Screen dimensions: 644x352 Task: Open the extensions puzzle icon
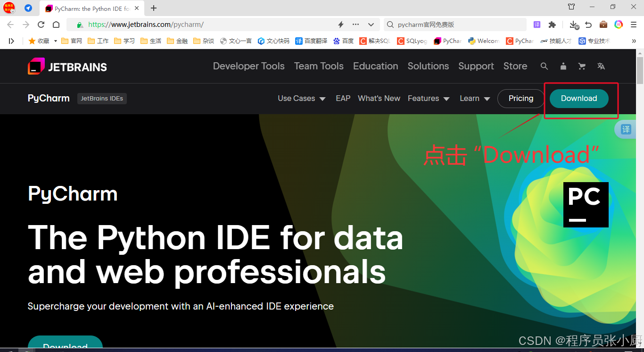(x=552, y=25)
